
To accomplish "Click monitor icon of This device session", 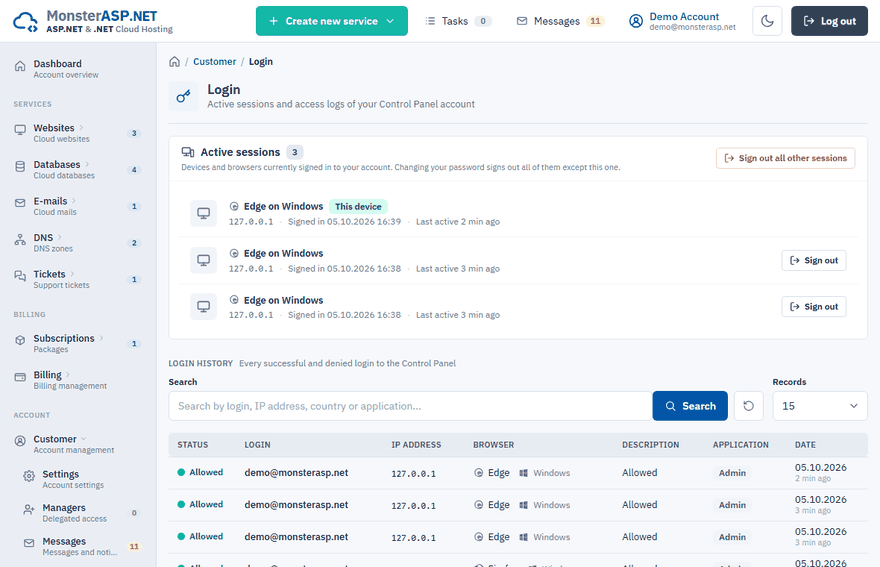I will coord(204,213).
